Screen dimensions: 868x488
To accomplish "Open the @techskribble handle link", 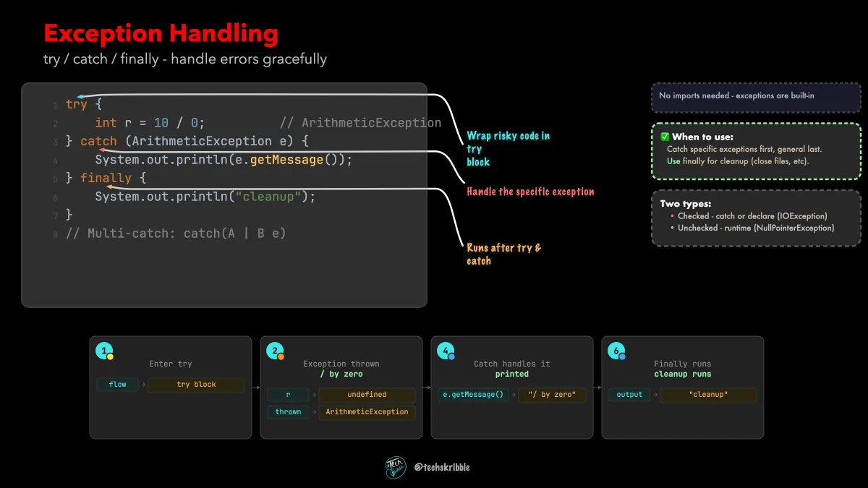I will [x=442, y=467].
